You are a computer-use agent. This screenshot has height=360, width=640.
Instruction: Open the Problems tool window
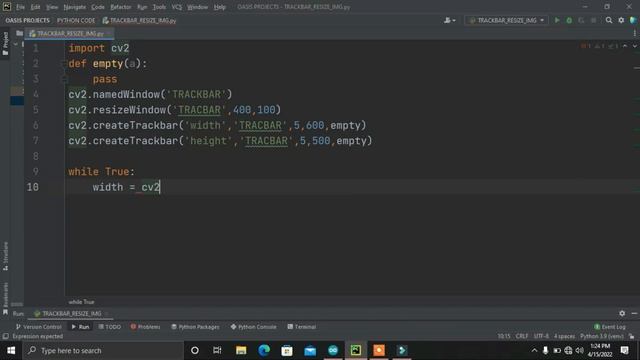click(145, 327)
